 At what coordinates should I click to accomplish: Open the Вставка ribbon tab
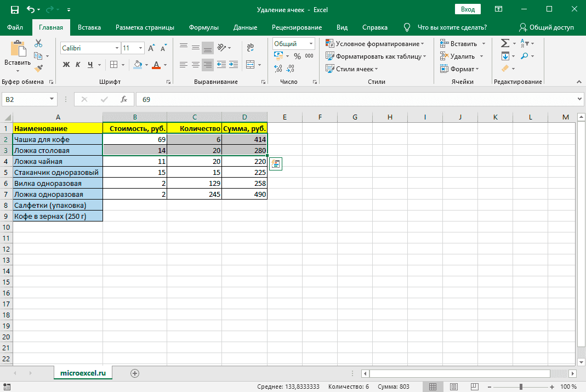click(x=89, y=27)
